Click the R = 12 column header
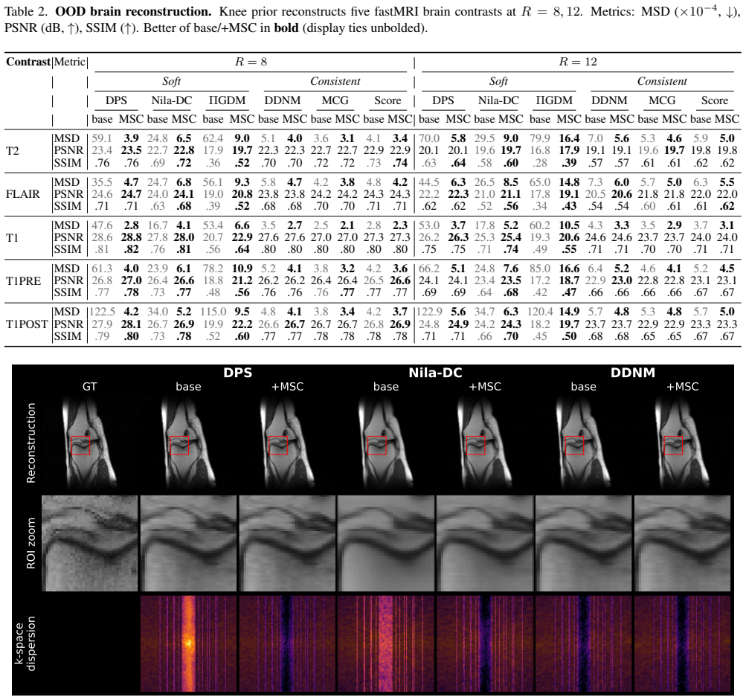This screenshot has height=700, width=746. coord(578,62)
